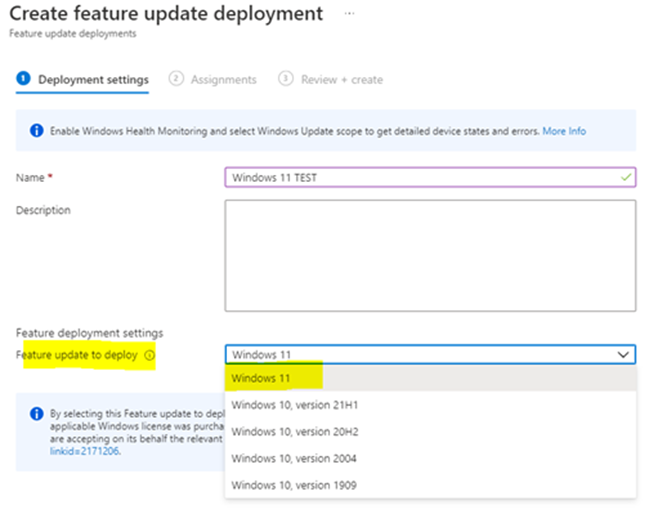Click inside the Description text area

(x=430, y=256)
